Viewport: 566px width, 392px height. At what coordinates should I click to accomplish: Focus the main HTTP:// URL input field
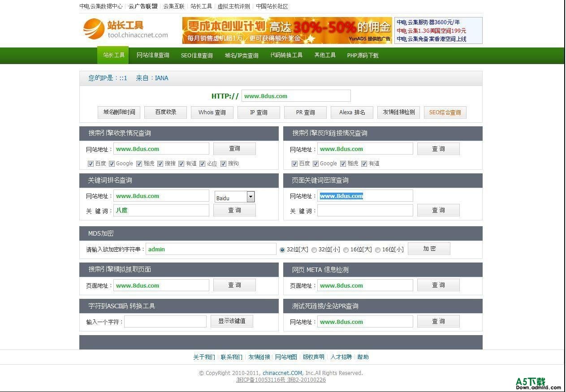click(x=296, y=96)
